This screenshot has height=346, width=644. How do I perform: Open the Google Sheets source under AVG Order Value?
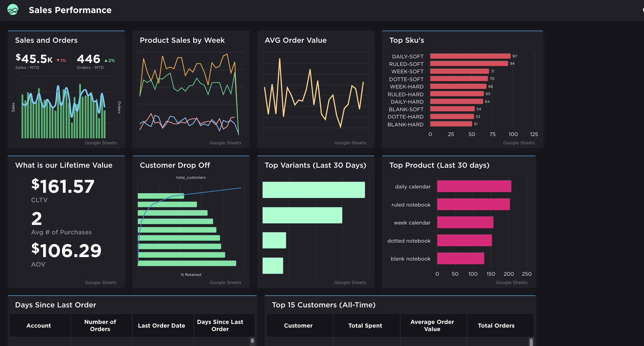tap(350, 143)
